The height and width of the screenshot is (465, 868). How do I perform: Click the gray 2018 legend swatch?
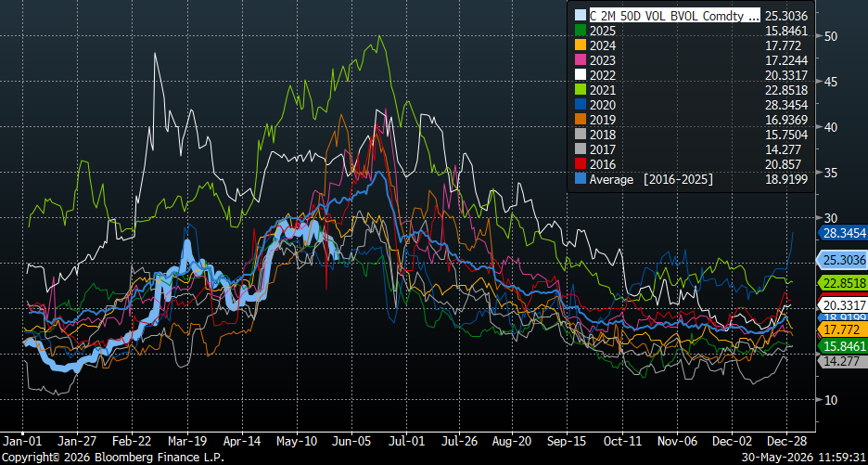click(x=580, y=135)
